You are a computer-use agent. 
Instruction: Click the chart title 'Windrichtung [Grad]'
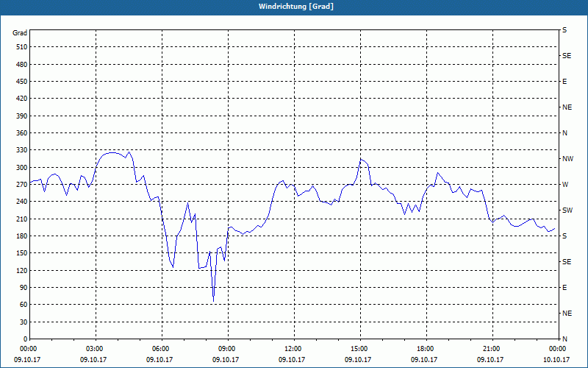coord(296,7)
